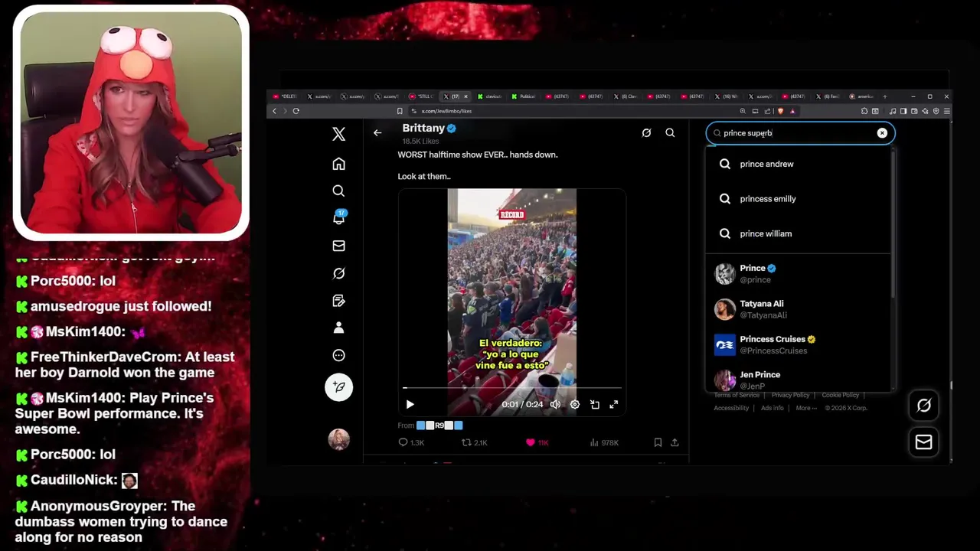Click the '18.5K Likes' text
980x551 pixels.
(x=420, y=142)
